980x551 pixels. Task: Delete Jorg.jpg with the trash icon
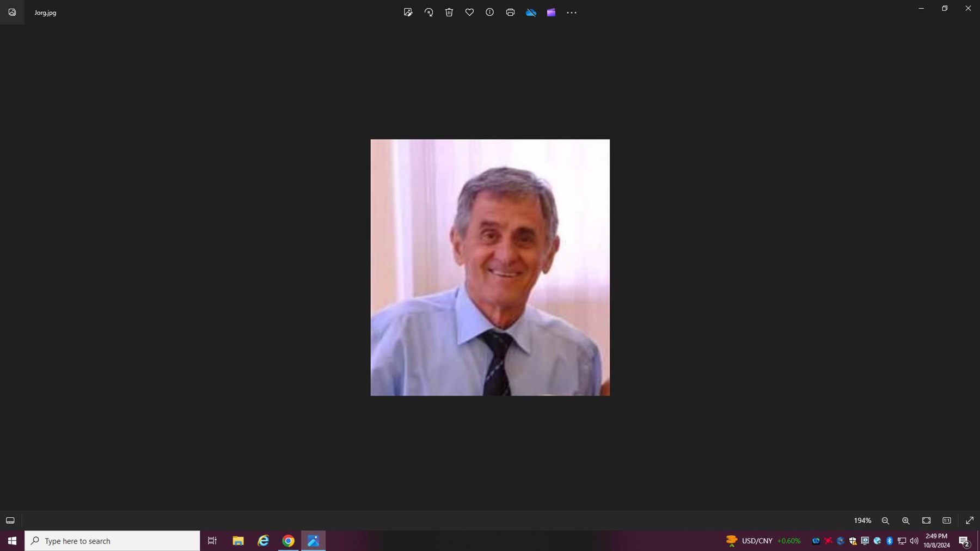[x=449, y=13]
